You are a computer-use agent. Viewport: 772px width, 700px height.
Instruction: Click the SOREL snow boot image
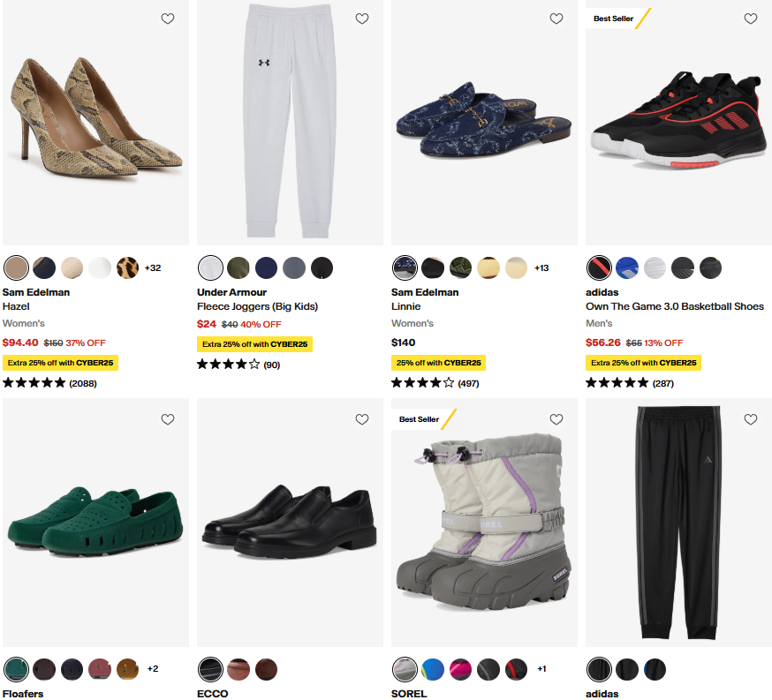point(484,521)
